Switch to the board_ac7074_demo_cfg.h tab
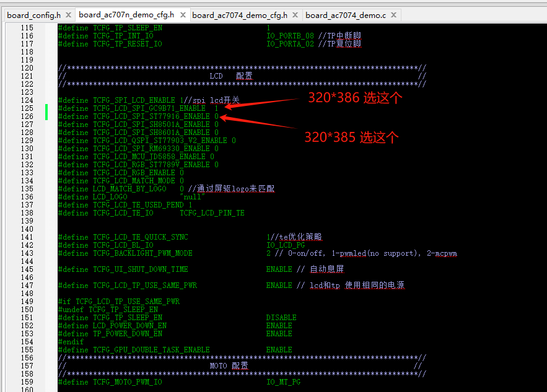 tap(240, 15)
